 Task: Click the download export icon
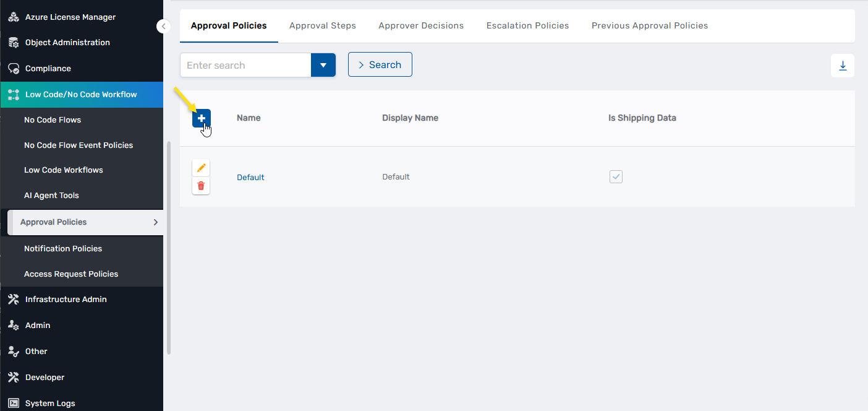842,65
